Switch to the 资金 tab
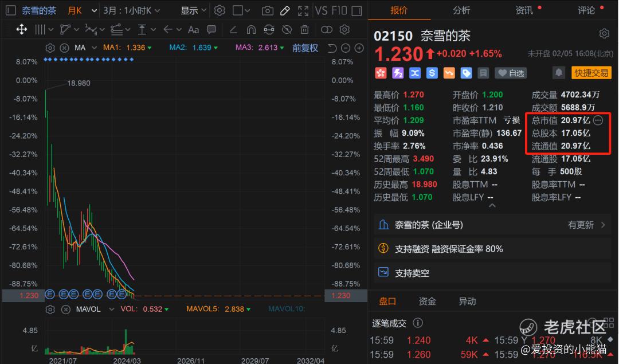Viewport: 619px width, 364px height. [427, 302]
